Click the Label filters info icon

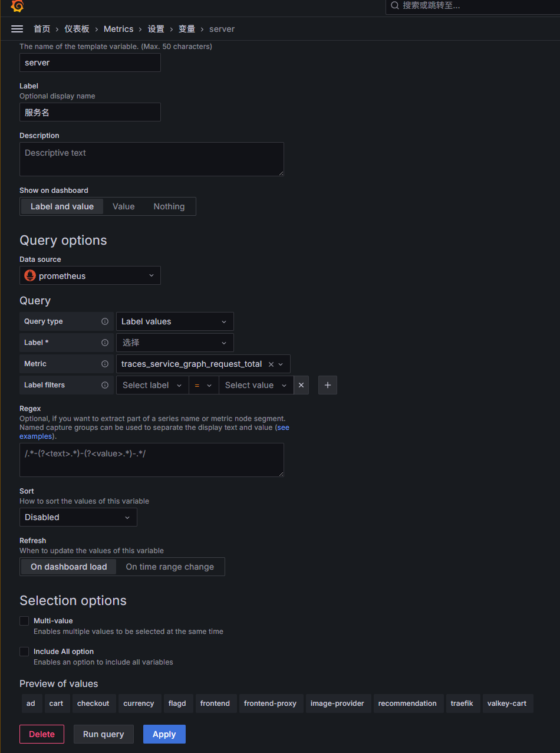pos(105,385)
